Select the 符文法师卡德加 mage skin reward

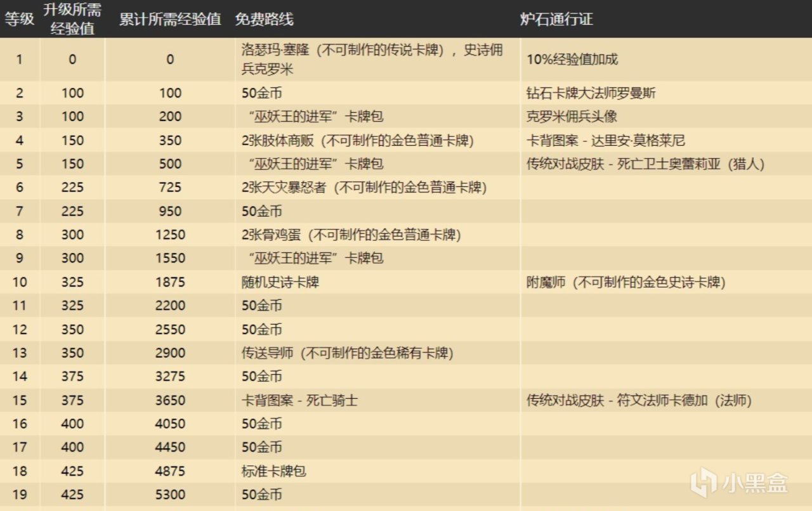point(639,401)
